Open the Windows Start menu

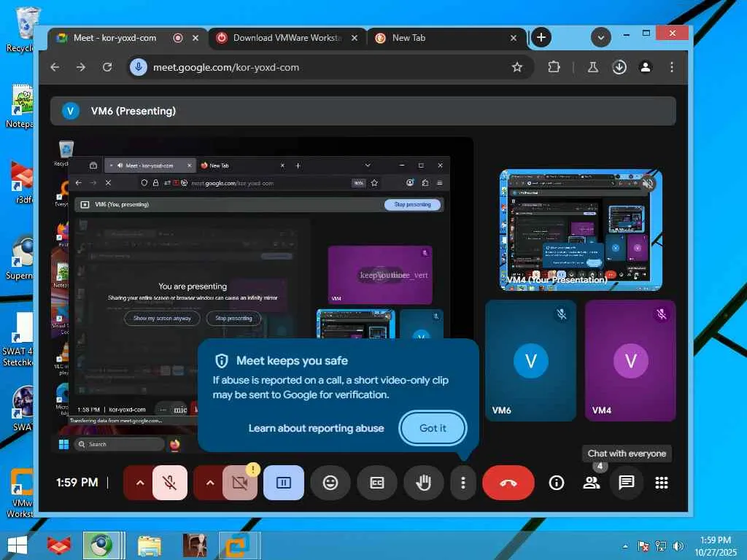pyautogui.click(x=18, y=545)
